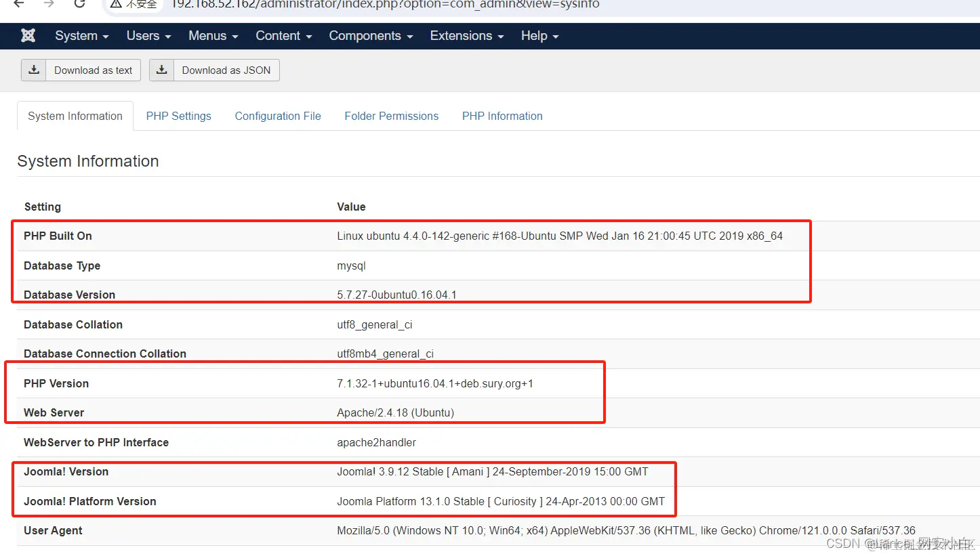Image resolution: width=980 pixels, height=556 pixels.
Task: Select the System Information tab
Action: coord(75,116)
